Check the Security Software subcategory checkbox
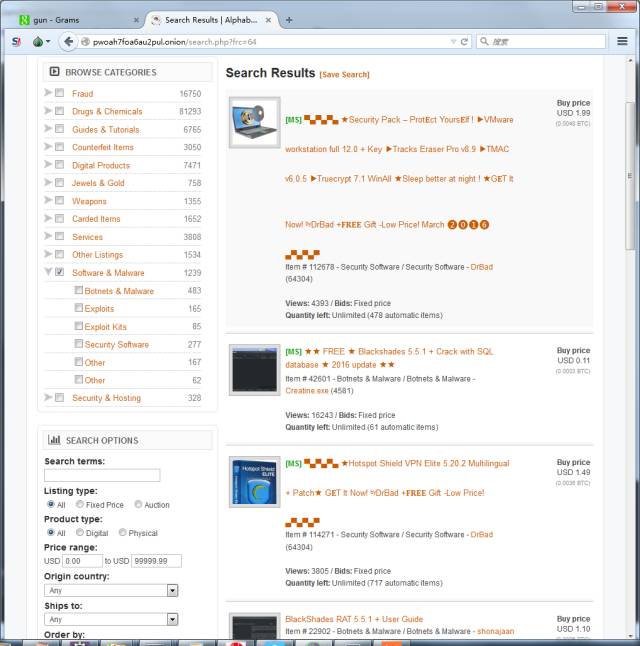The height and width of the screenshot is (646, 640). pos(79,344)
